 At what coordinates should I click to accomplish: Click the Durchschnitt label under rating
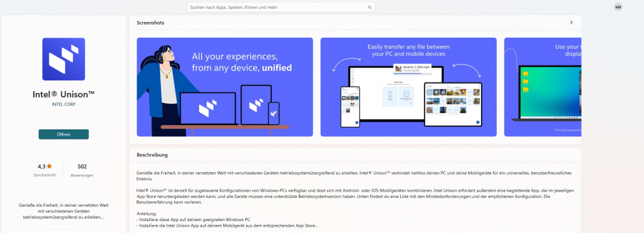pos(45,175)
